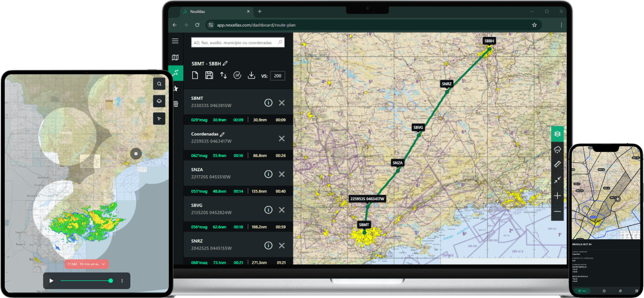Toggle the map layers button on laptop map
This screenshot has height=298, width=644.
[557, 134]
